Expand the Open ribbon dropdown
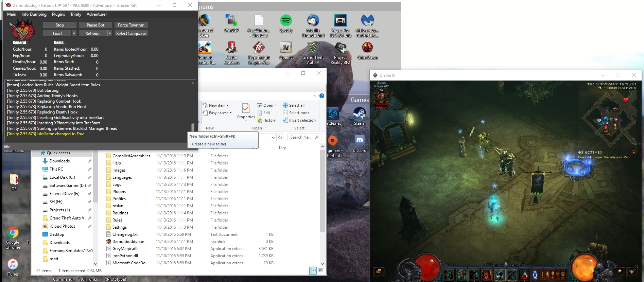This screenshot has width=644, height=282. [267, 105]
